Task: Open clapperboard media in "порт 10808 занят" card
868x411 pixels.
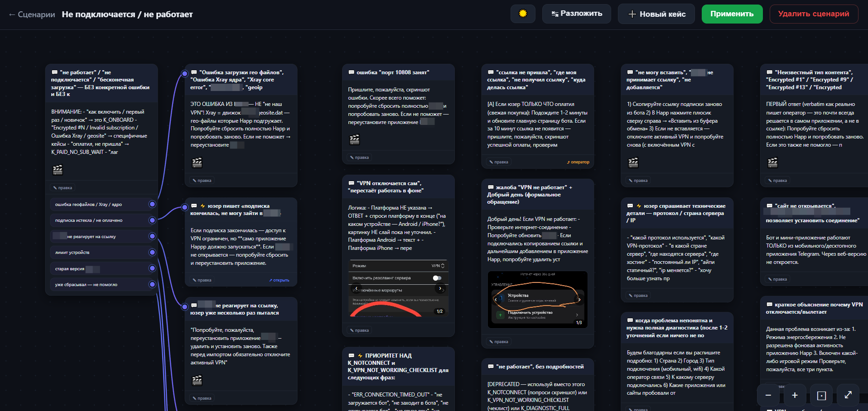Action: (x=355, y=139)
